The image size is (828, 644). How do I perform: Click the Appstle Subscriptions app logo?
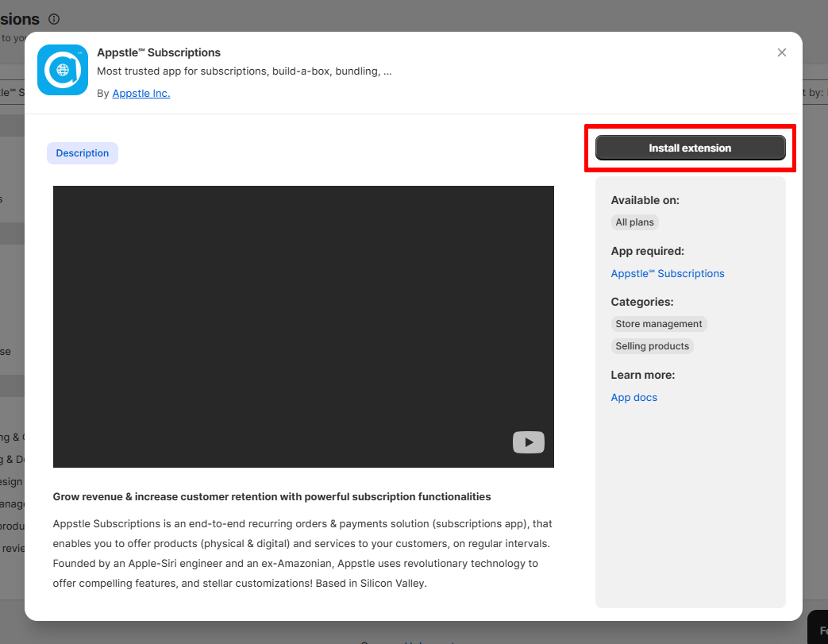click(62, 70)
